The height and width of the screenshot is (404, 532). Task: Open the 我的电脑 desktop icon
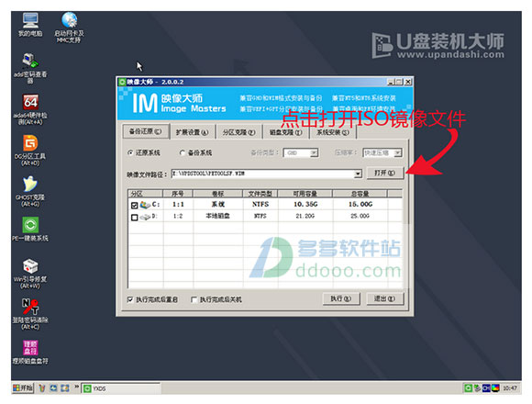click(x=30, y=25)
